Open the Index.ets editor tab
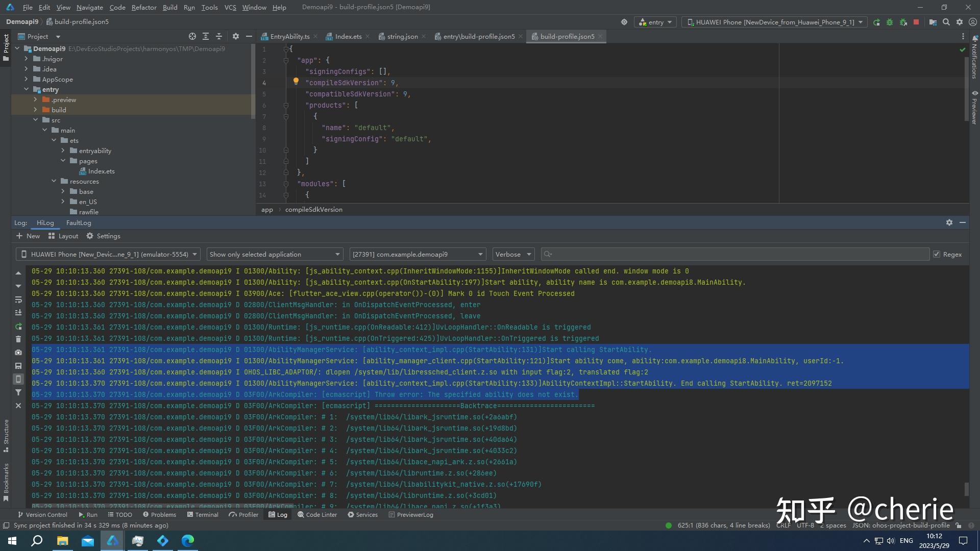Screen dimensions: 980x551 tap(348, 36)
